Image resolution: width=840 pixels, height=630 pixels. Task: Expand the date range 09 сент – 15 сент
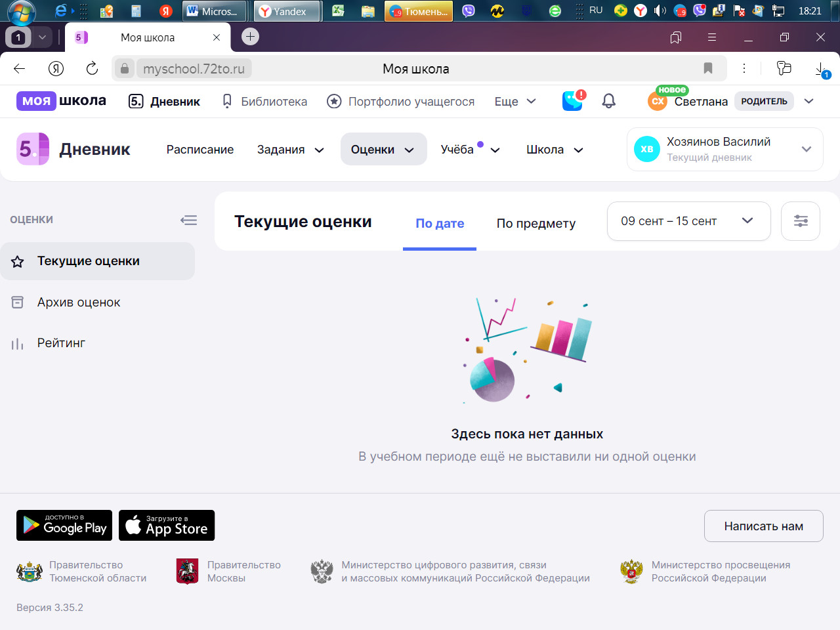coord(688,221)
